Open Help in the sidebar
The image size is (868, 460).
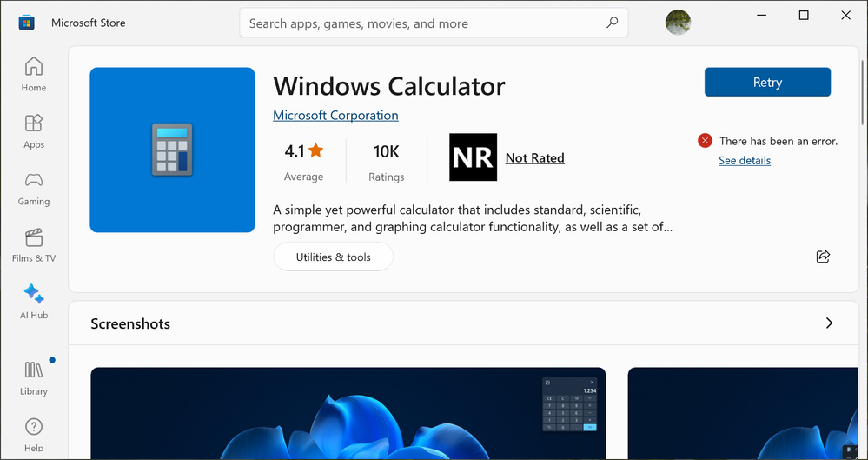34,435
